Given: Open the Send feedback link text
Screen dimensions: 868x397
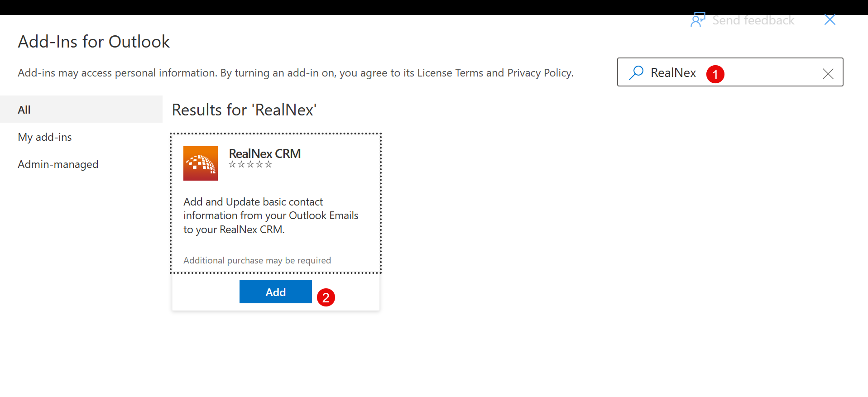Looking at the screenshot, I should [x=753, y=20].
